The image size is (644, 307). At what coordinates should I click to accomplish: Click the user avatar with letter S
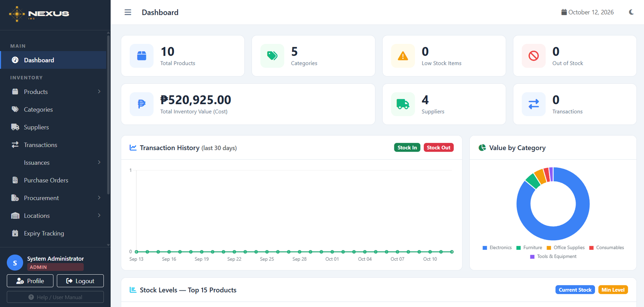[15, 263]
